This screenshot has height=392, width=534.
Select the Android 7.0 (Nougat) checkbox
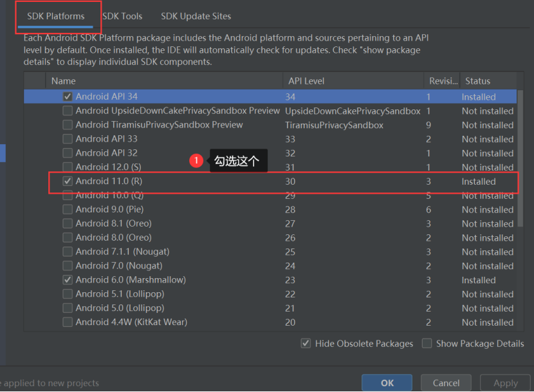pos(68,266)
